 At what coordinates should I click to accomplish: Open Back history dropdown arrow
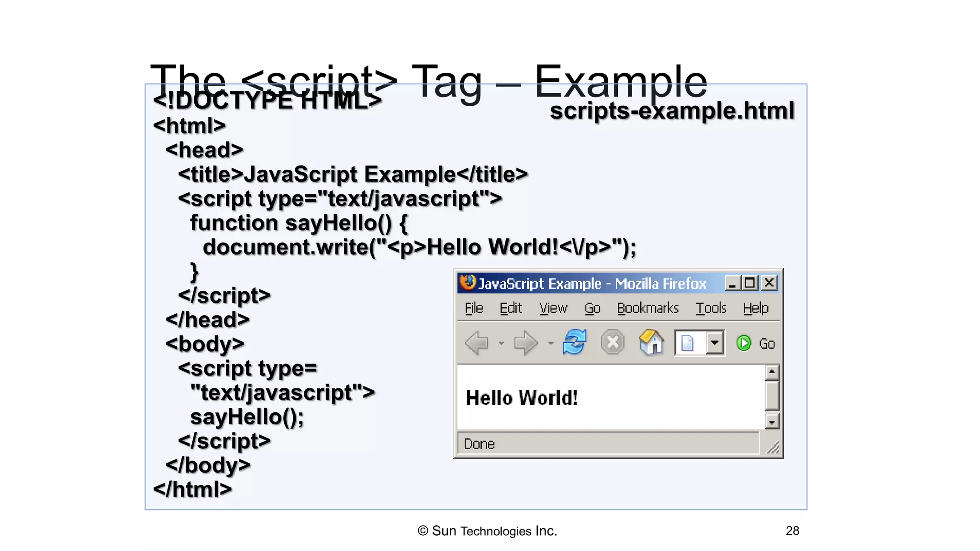pos(501,343)
